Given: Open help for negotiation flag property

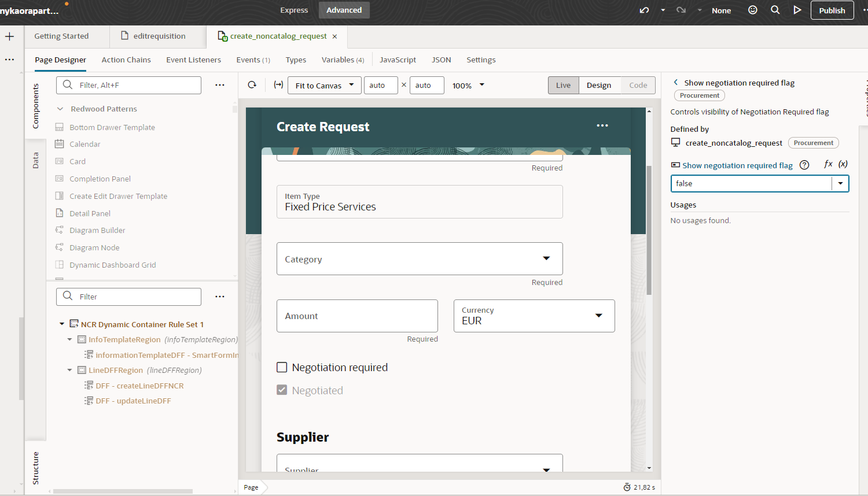Looking at the screenshot, I should pos(804,165).
